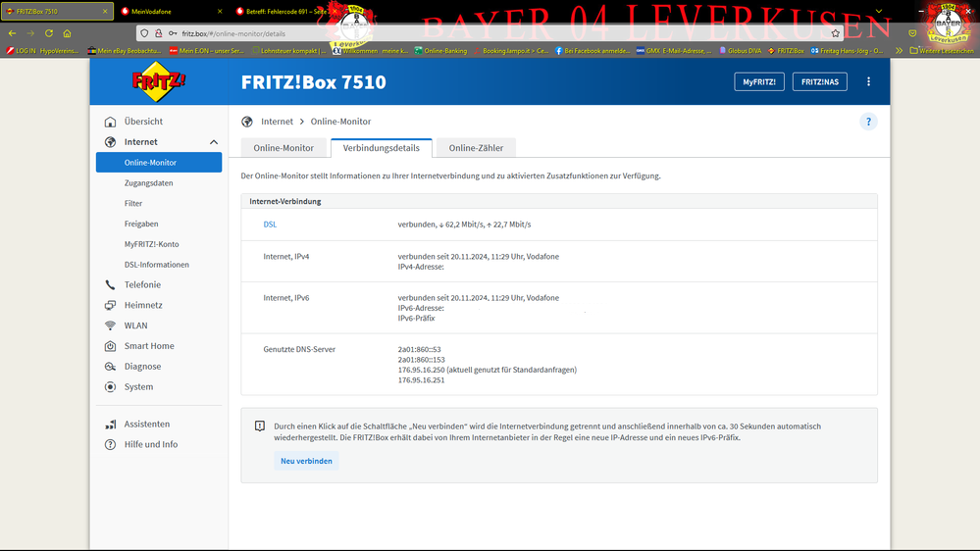Collapse the Internet section in the sidebar
Screen dimensions: 980x551
pyautogui.click(x=214, y=142)
